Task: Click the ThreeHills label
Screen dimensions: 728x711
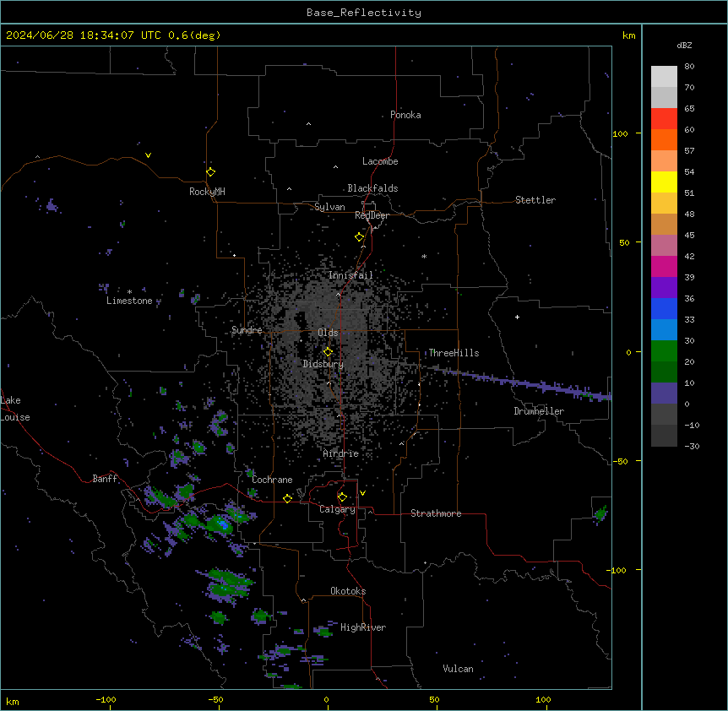Action: pyautogui.click(x=454, y=353)
